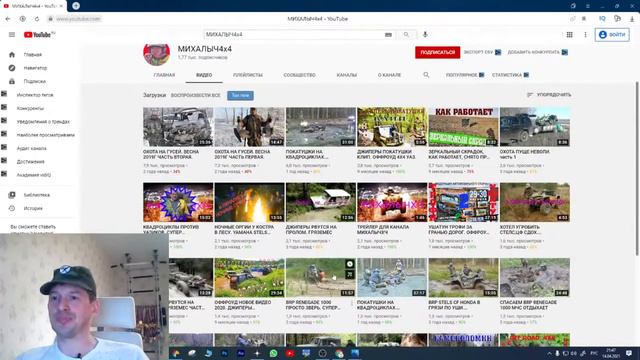Click the channel avatar МИХАЛЫЧ4х4
640x360 pixels.
coord(156,53)
